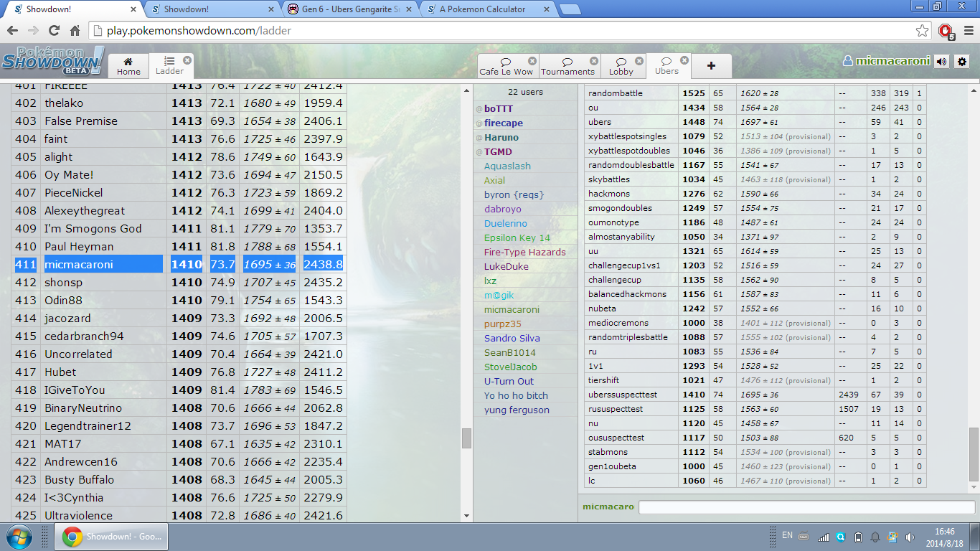Click the browser forward arrow
The height and width of the screenshot is (551, 980).
pos(33,31)
